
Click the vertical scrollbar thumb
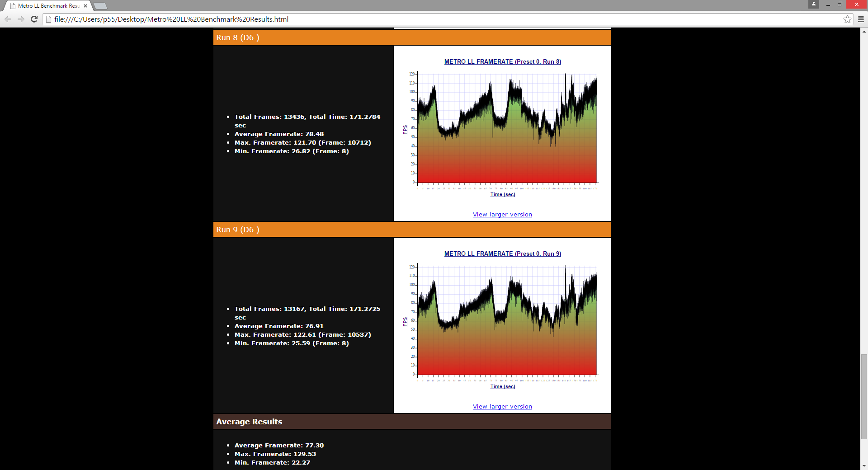pos(864,397)
